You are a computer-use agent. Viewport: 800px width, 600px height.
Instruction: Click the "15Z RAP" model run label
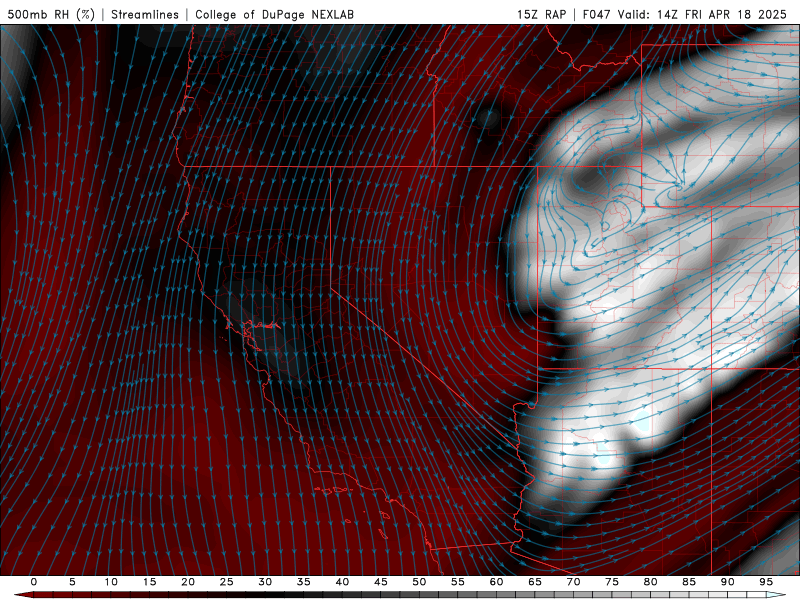541,15
